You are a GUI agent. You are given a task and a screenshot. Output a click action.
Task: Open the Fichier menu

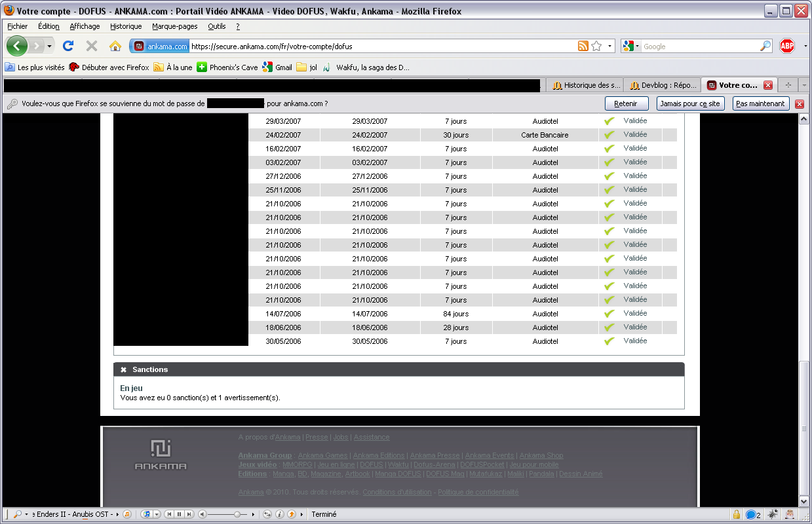coord(18,26)
